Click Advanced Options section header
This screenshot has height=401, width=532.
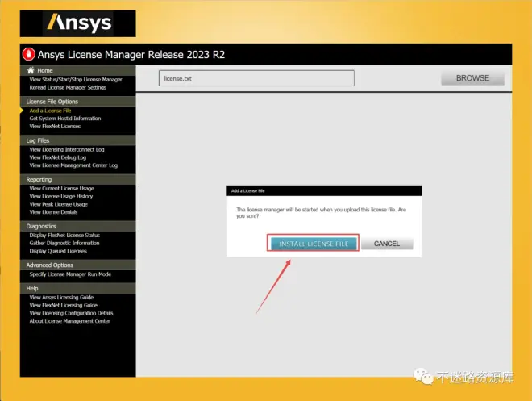coord(77,265)
